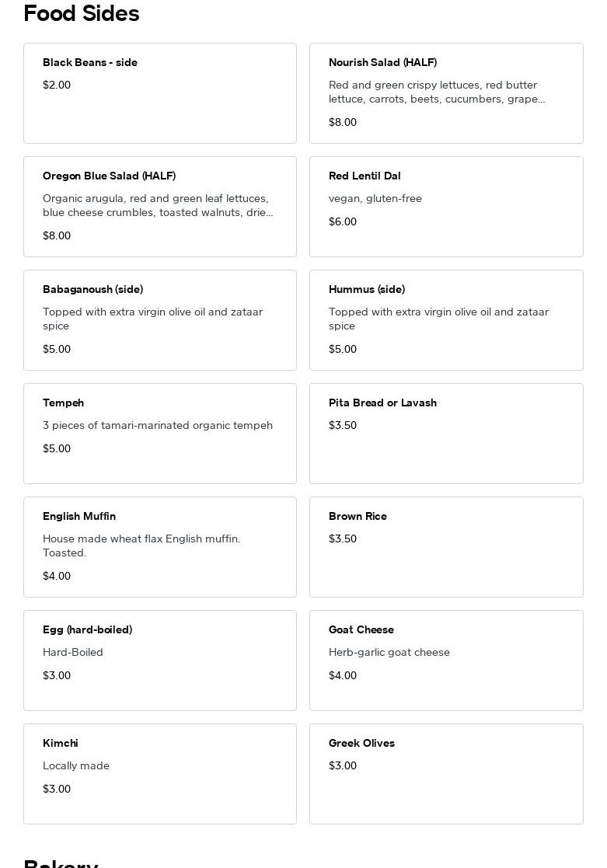
Task: Click the 'Locally made' Kimchi description
Action: [76, 765]
